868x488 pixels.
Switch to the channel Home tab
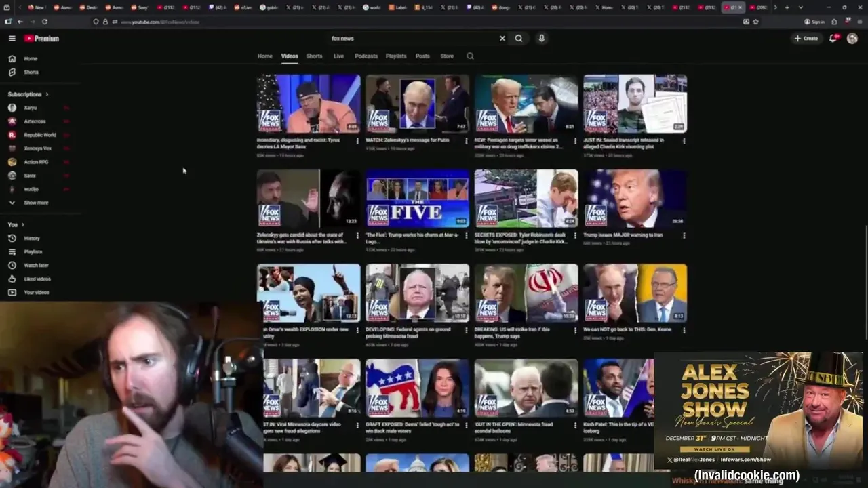(265, 56)
